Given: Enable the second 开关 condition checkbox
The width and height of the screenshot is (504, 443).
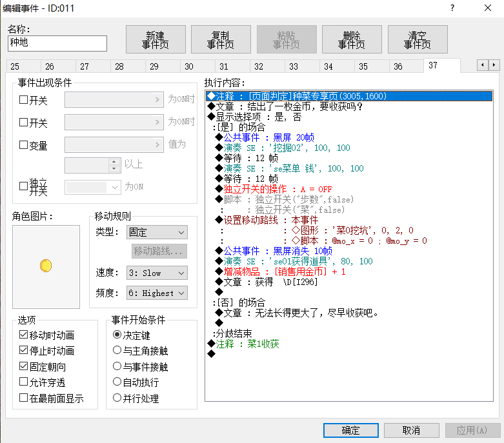Looking at the screenshot, I should pyautogui.click(x=23, y=122).
